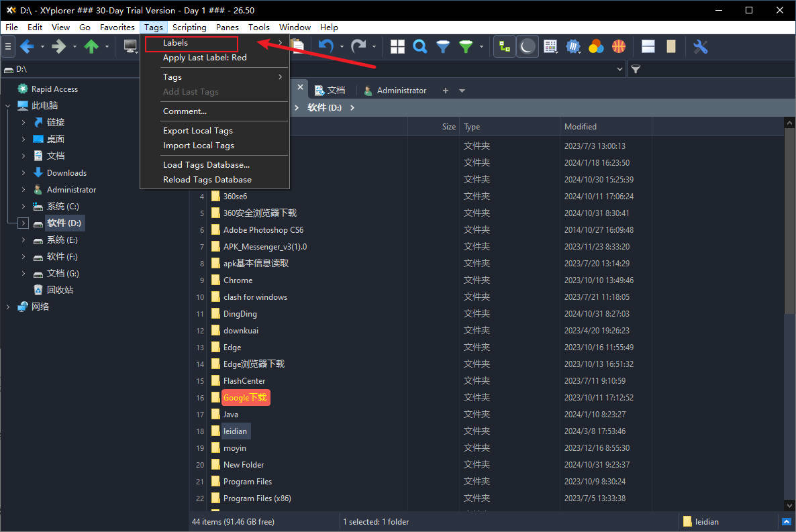The height and width of the screenshot is (532, 796).
Task: Open the address bar dropdown arrow
Action: [619, 69]
